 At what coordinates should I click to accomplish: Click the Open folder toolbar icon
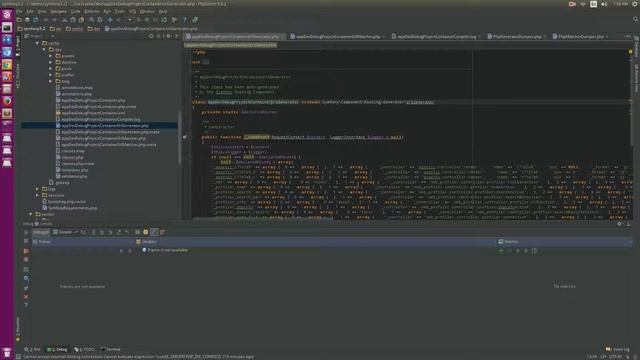[x=19, y=20]
